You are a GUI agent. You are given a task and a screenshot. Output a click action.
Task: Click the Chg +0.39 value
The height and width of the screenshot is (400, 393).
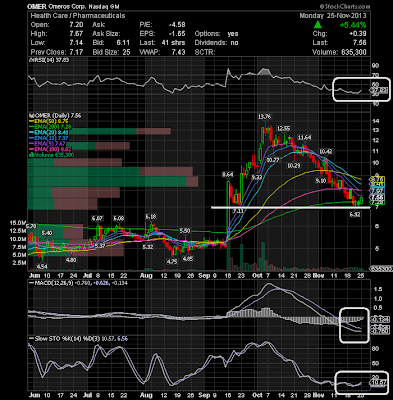[357, 34]
